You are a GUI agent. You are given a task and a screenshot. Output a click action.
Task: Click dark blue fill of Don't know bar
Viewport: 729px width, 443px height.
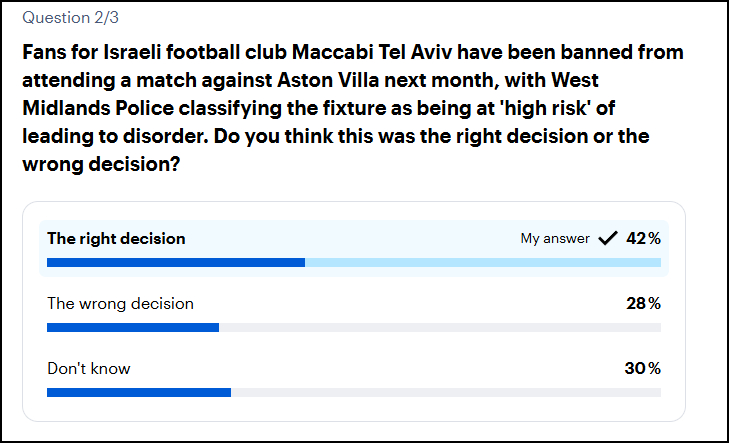coord(138,392)
